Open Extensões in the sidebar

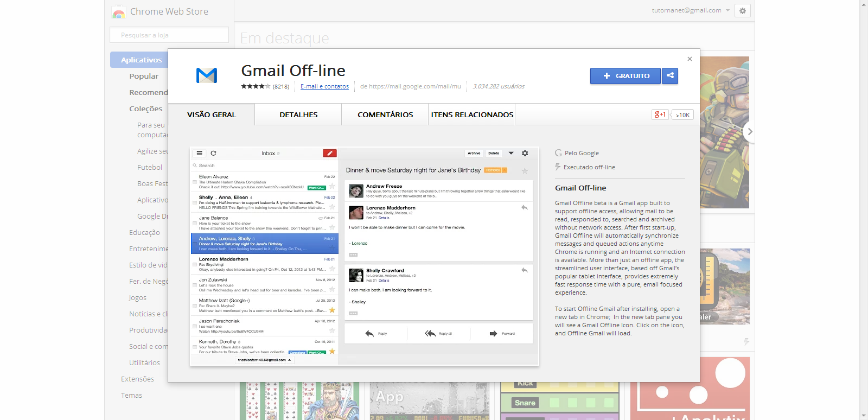point(137,379)
